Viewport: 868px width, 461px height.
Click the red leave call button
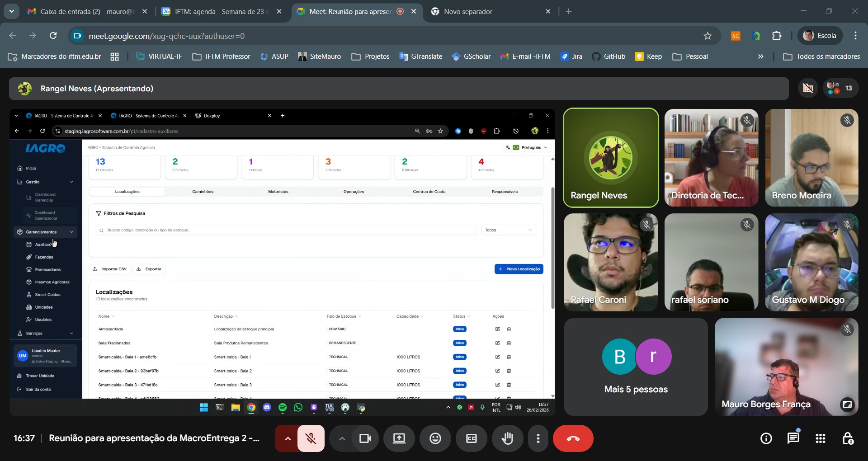click(573, 438)
